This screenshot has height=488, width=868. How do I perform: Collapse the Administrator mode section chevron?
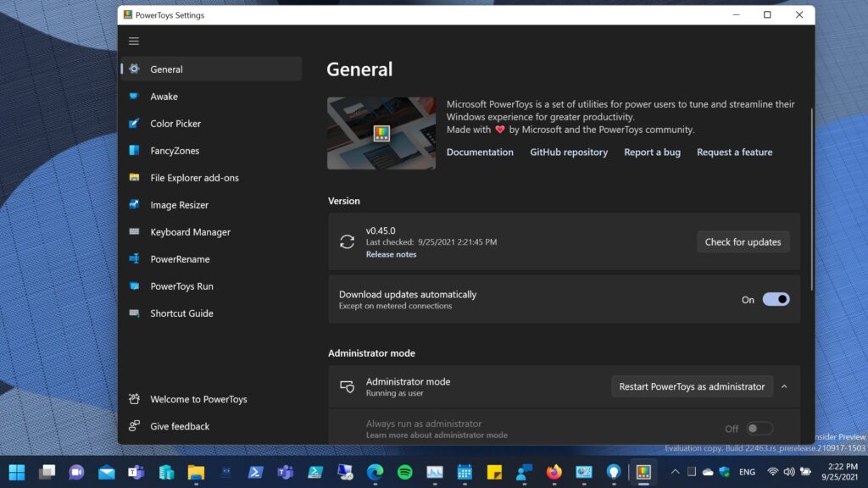point(784,386)
